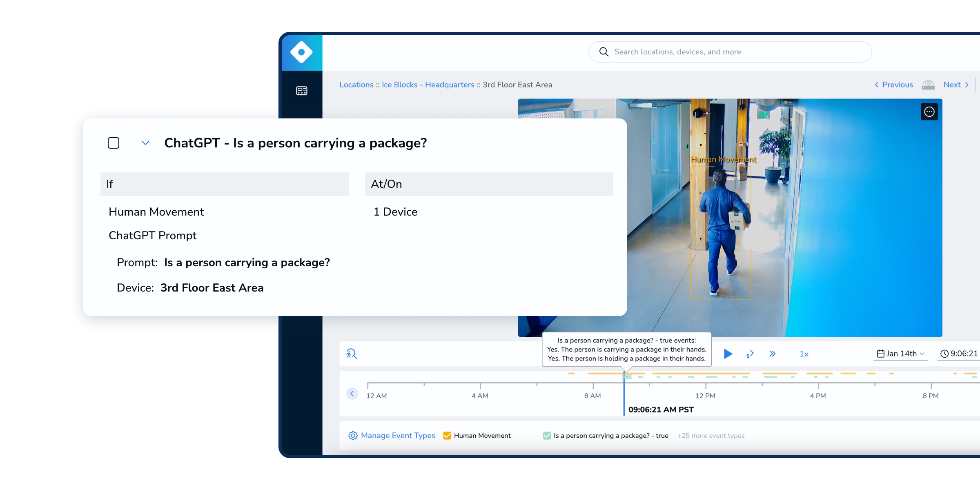Open Manage Event Types link
Viewport: 980px width, 490px height.
point(398,436)
